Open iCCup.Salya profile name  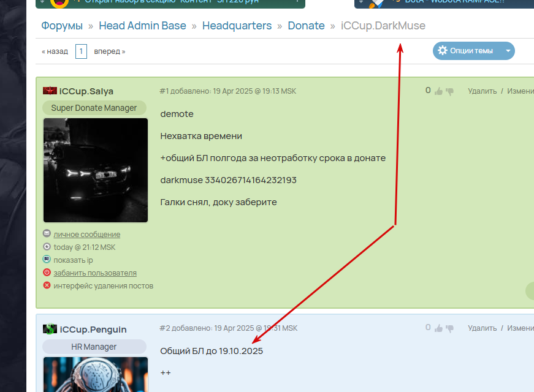[86, 91]
